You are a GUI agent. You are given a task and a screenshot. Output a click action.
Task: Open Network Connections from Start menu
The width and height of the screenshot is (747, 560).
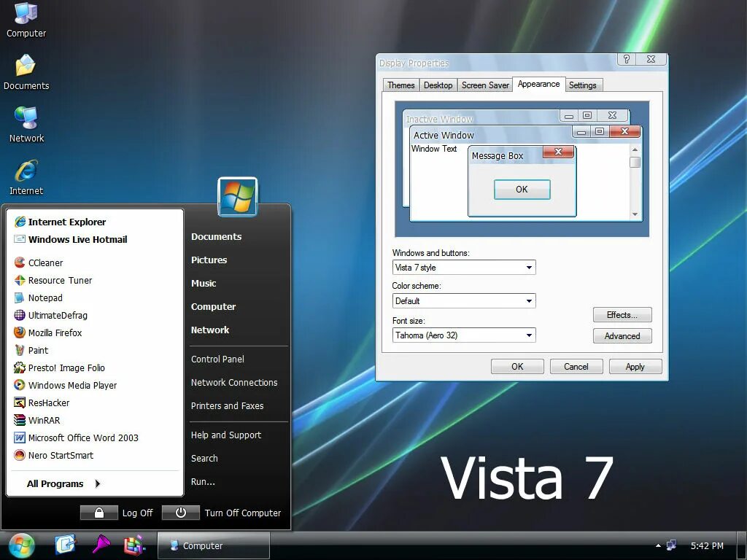[x=234, y=382]
